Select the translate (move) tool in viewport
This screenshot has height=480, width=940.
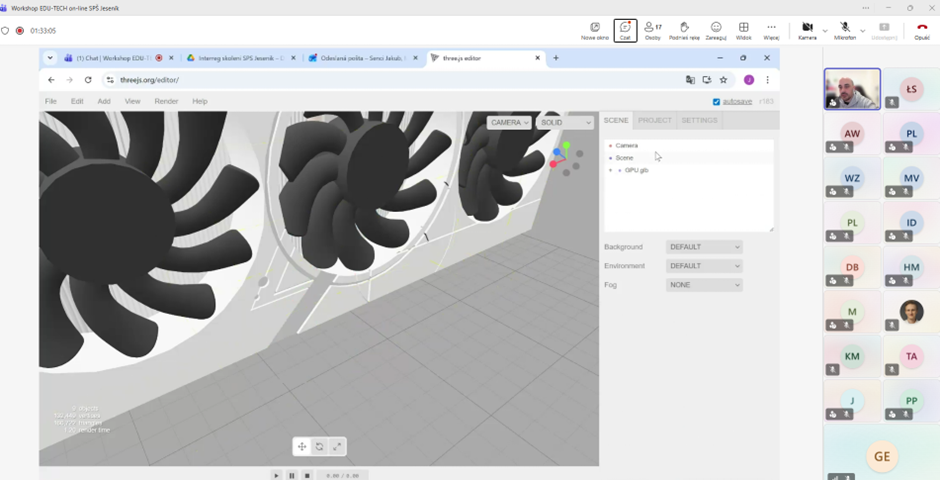[302, 447]
